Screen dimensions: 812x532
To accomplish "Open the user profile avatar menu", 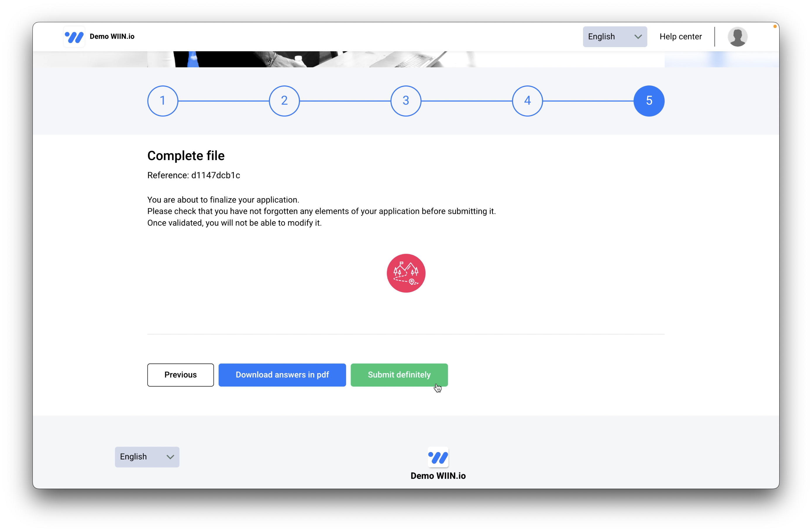I will 737,37.
